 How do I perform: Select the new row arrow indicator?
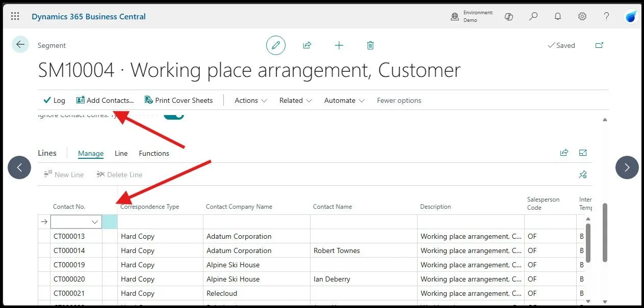click(44, 222)
